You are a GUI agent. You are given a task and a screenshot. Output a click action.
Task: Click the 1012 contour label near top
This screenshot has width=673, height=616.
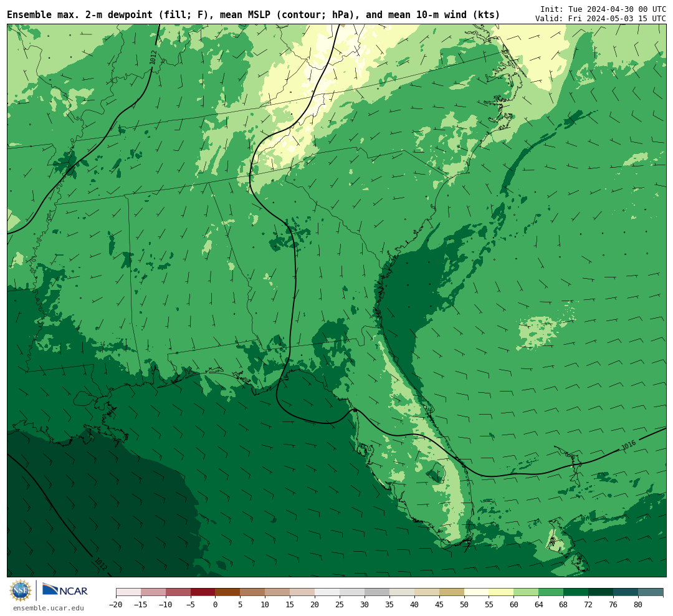(x=153, y=57)
